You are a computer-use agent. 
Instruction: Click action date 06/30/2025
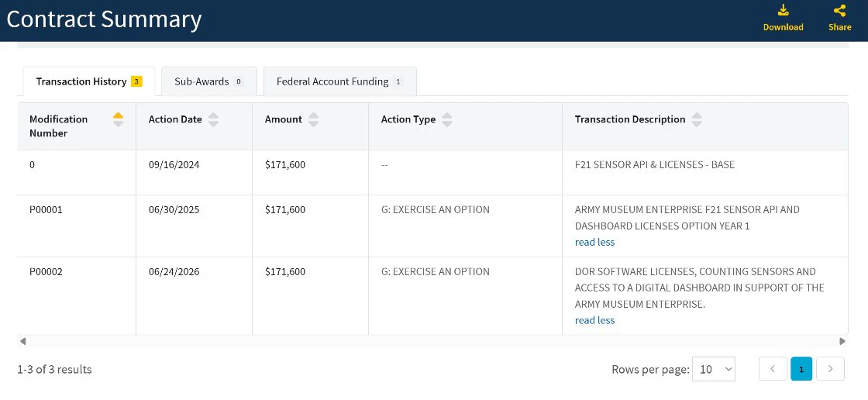click(174, 210)
